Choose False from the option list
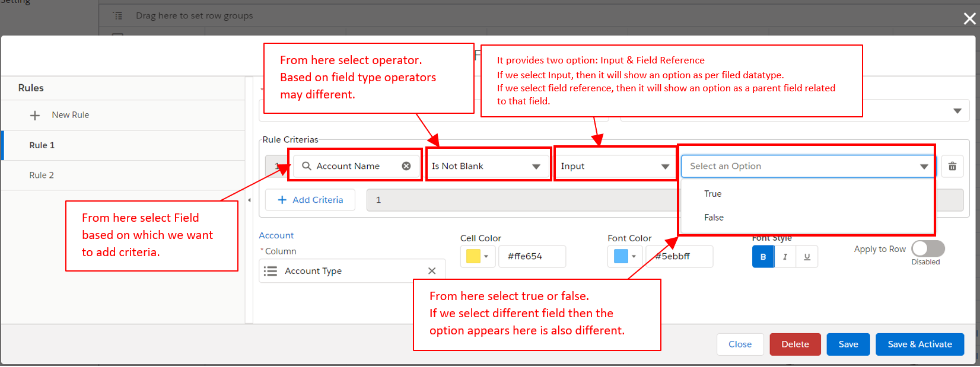Screen dimensions: 980x367 [x=714, y=218]
